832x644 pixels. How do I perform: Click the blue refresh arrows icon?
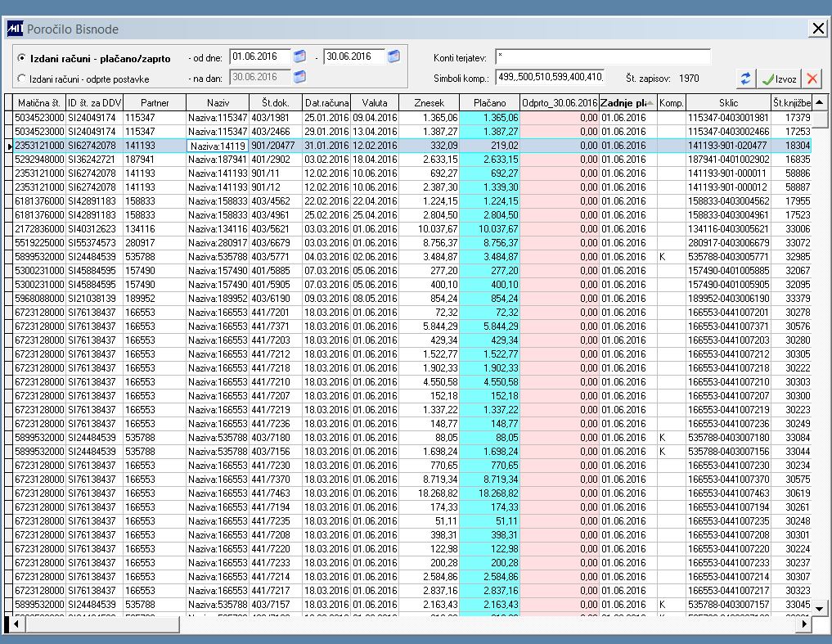tap(745, 79)
